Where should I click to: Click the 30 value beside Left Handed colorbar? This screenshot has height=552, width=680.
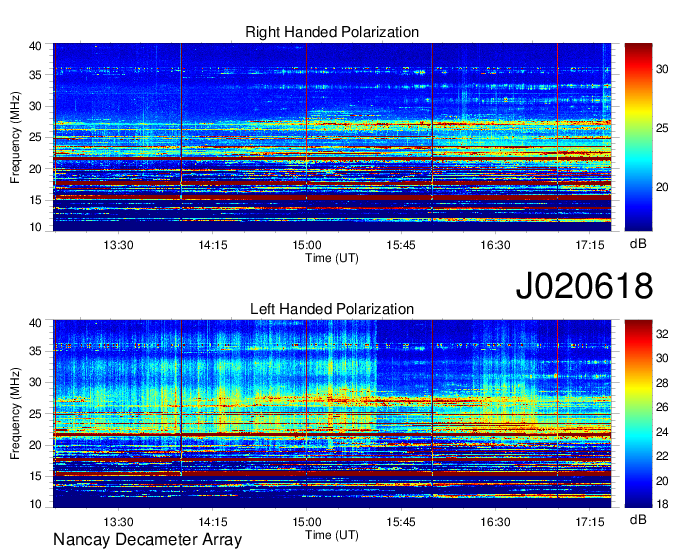tap(662, 358)
